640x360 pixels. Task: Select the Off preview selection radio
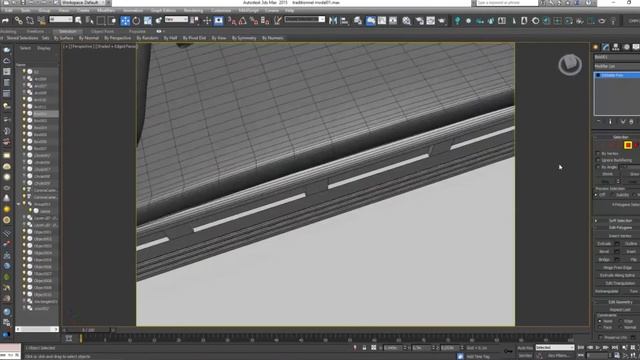[x=596, y=195]
